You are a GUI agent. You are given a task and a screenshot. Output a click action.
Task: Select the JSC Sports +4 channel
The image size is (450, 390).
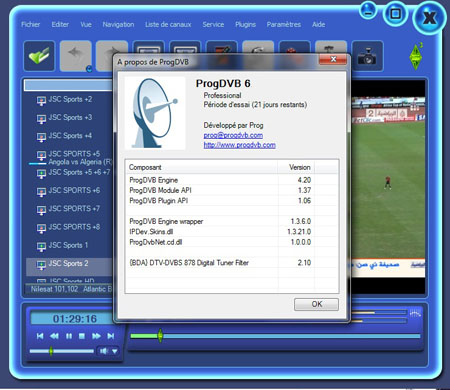tap(70, 136)
